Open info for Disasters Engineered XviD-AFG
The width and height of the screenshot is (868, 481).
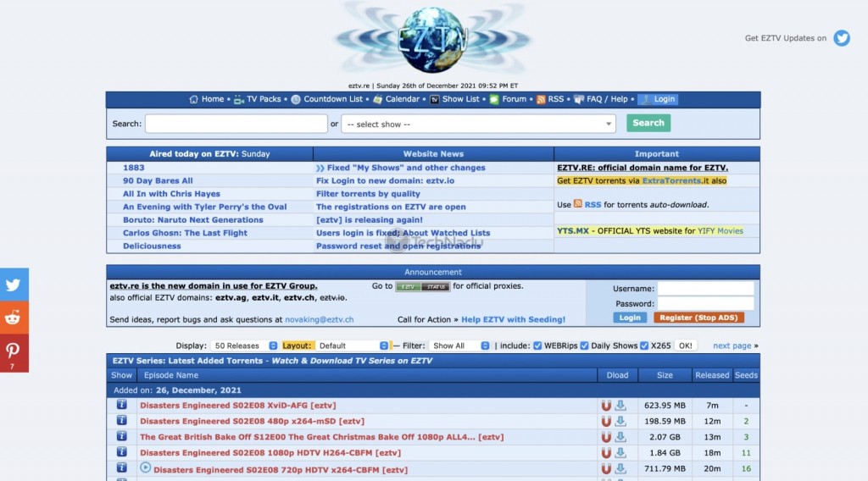click(122, 405)
